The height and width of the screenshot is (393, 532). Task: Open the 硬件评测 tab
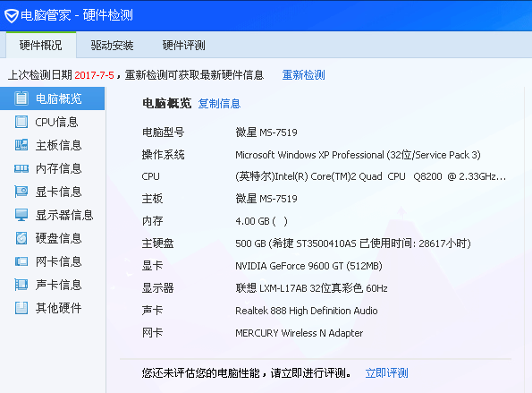(x=183, y=45)
